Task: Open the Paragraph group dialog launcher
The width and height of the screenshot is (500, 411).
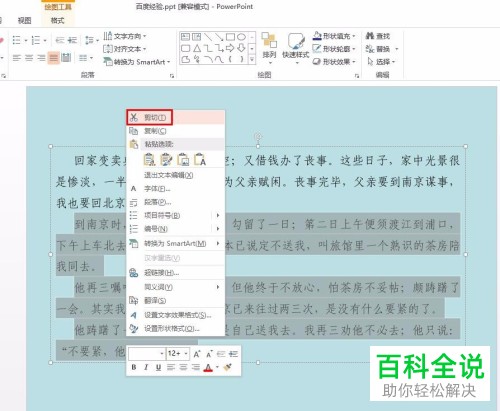Action: click(172, 76)
